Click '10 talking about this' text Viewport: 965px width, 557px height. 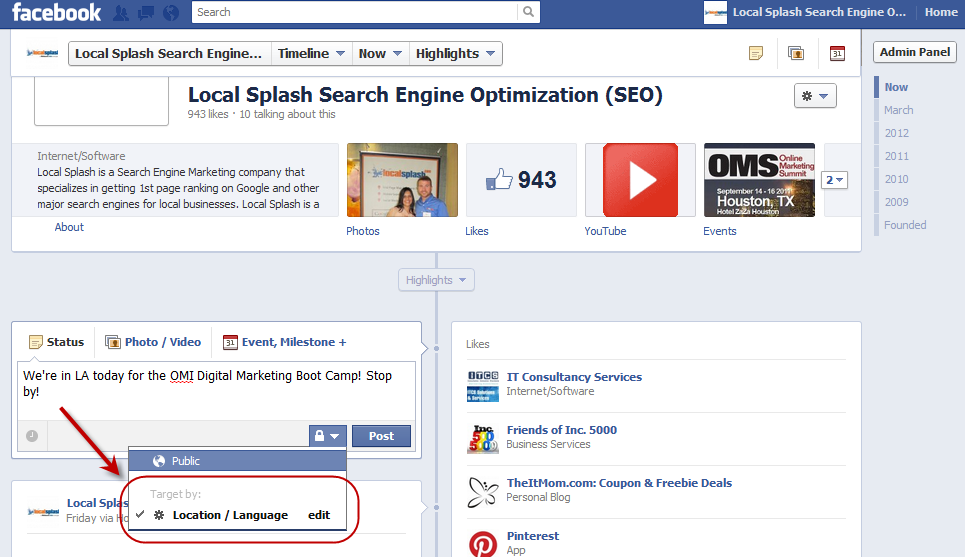pos(287,114)
